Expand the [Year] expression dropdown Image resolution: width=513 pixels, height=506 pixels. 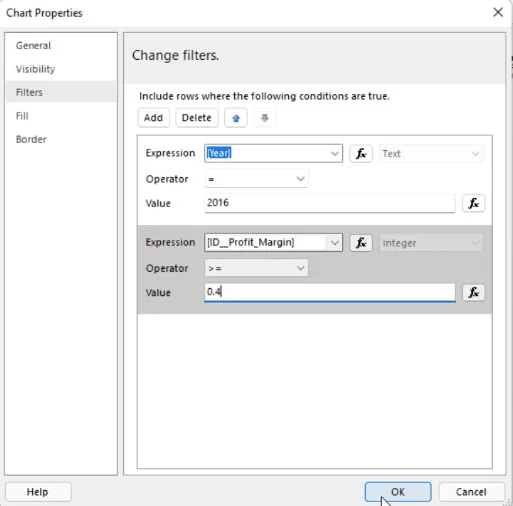coord(334,154)
